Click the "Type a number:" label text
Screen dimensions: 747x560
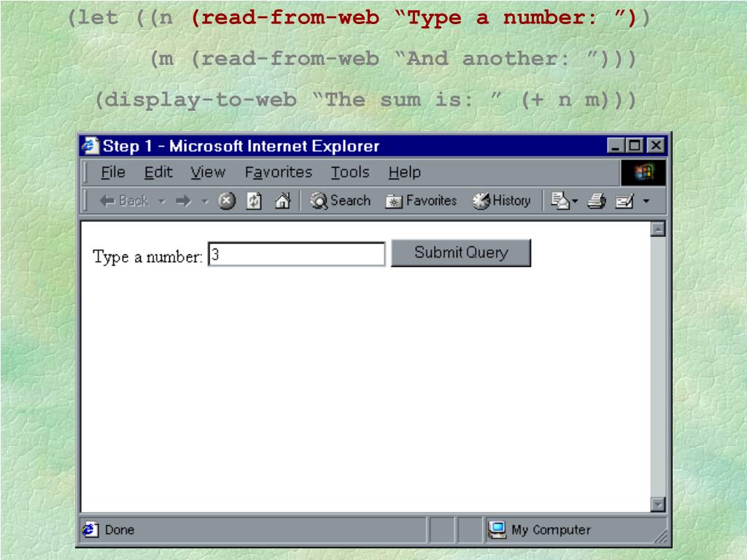tap(147, 257)
